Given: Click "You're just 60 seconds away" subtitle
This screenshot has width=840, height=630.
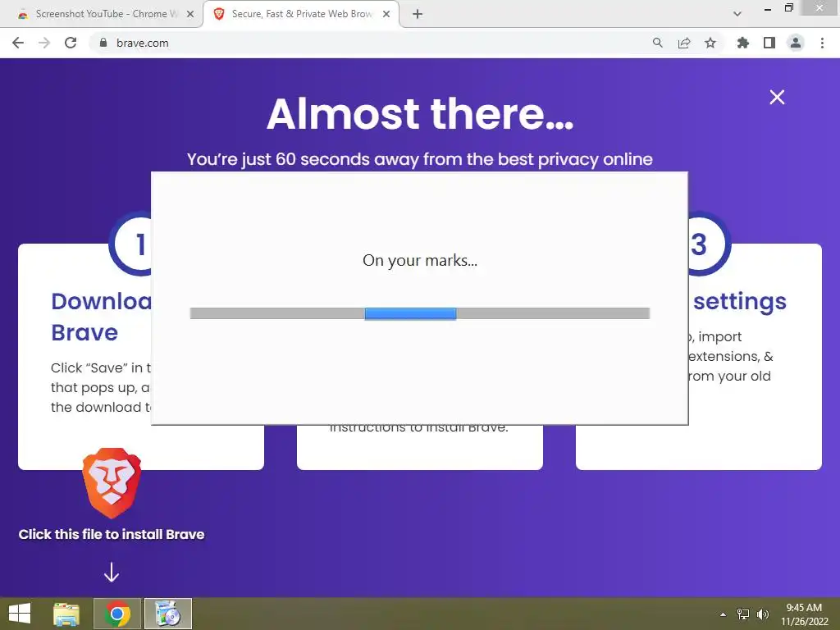Looking at the screenshot, I should pyautogui.click(x=420, y=159).
